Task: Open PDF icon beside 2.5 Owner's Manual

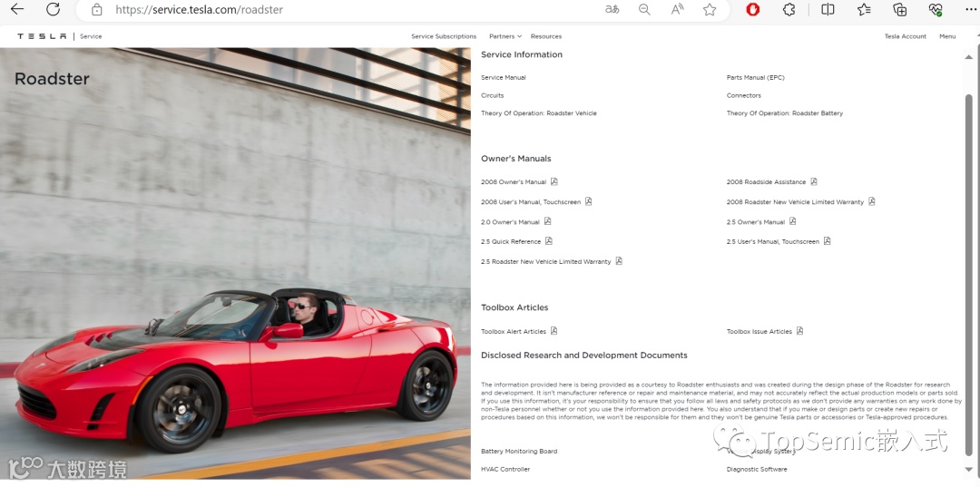Action: 792,221
